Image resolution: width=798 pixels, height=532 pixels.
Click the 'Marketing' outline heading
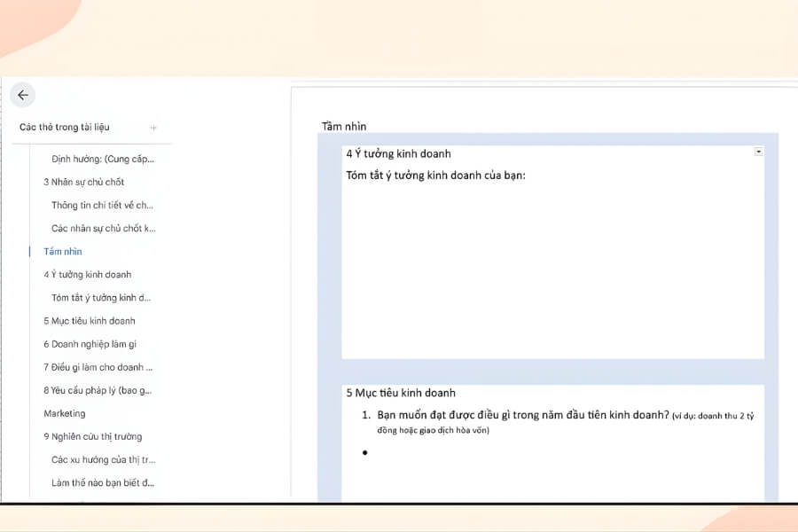65,413
